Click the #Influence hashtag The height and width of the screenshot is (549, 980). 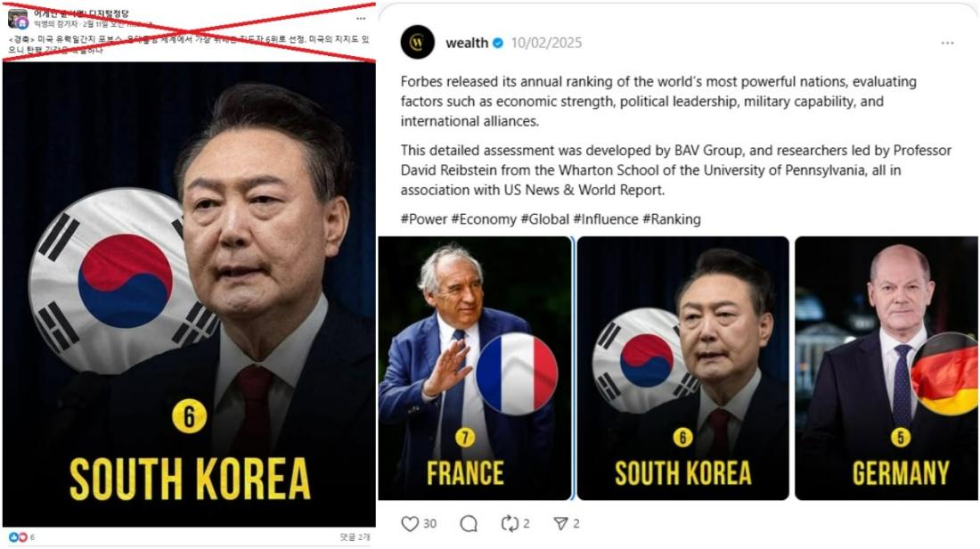606,219
